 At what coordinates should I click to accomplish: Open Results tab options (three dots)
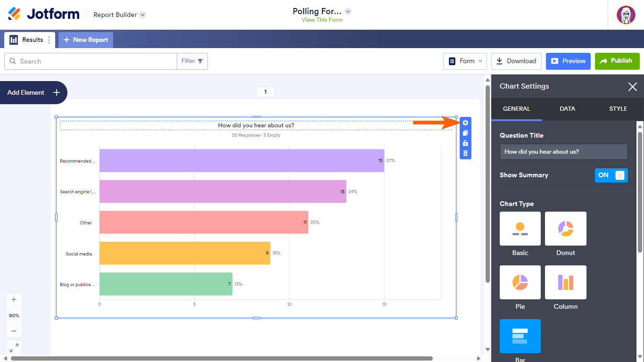click(49, 40)
